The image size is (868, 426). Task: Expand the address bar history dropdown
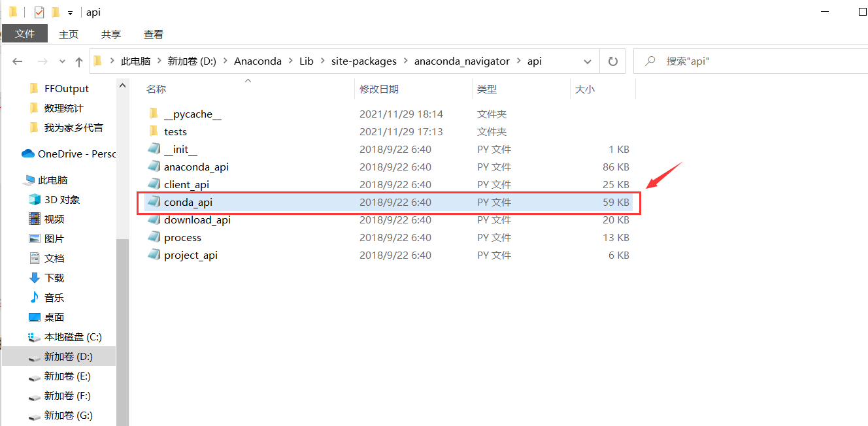click(x=588, y=61)
